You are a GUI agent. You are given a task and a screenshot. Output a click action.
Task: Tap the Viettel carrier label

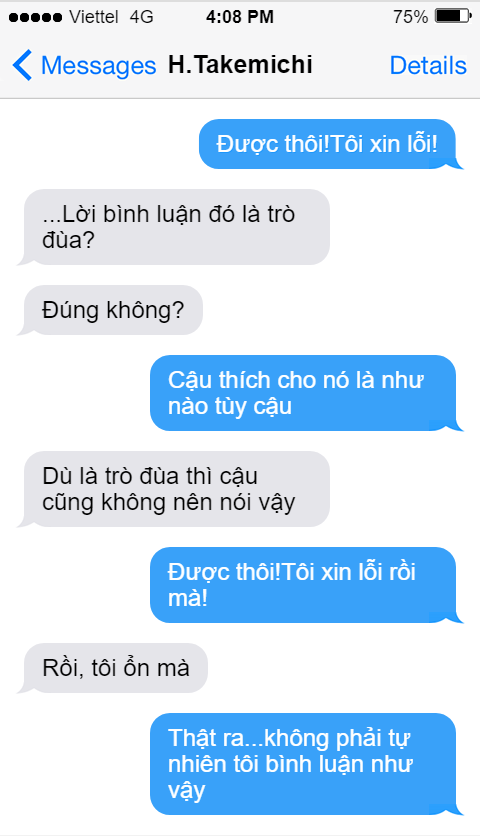click(x=94, y=17)
